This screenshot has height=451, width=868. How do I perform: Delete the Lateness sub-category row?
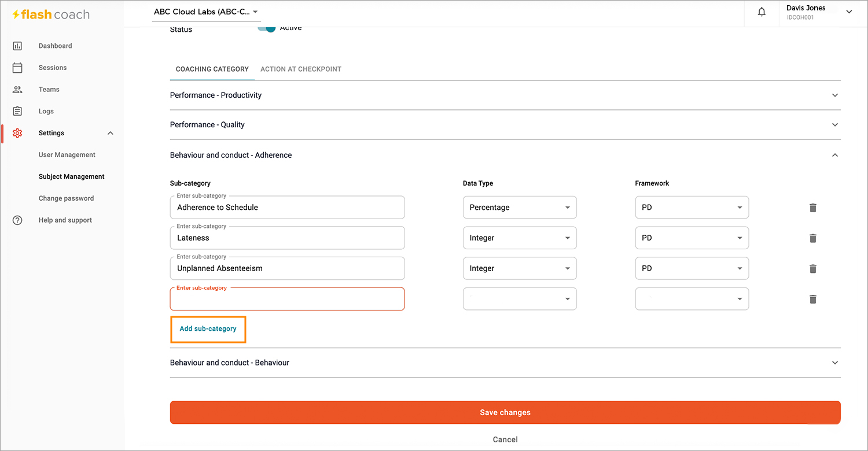pos(813,238)
